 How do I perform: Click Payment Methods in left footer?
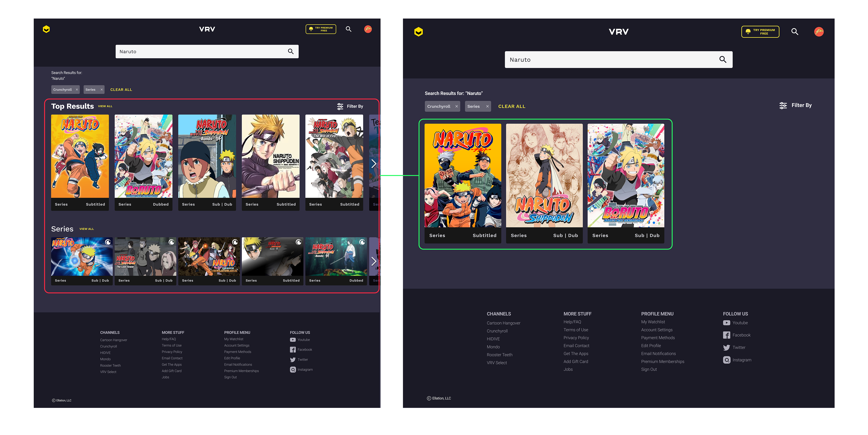coord(238,352)
